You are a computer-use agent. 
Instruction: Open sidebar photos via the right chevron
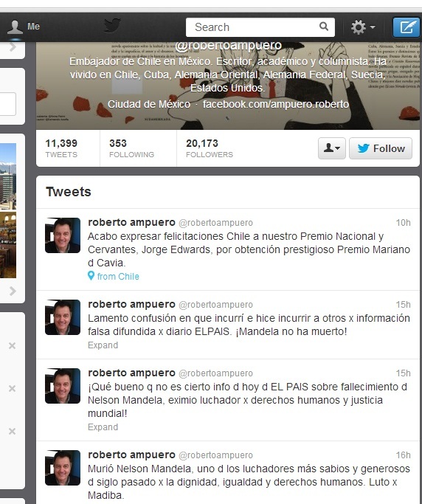click(13, 291)
